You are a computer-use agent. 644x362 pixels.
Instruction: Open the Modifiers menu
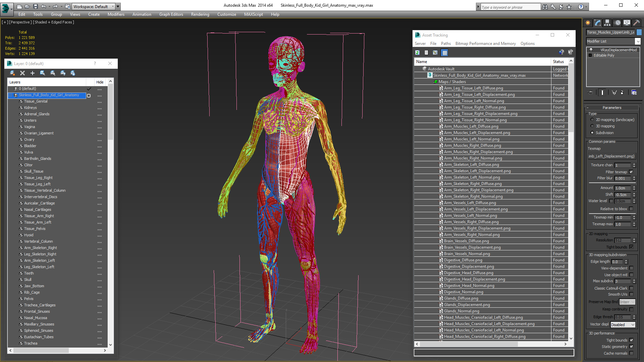pos(116,14)
